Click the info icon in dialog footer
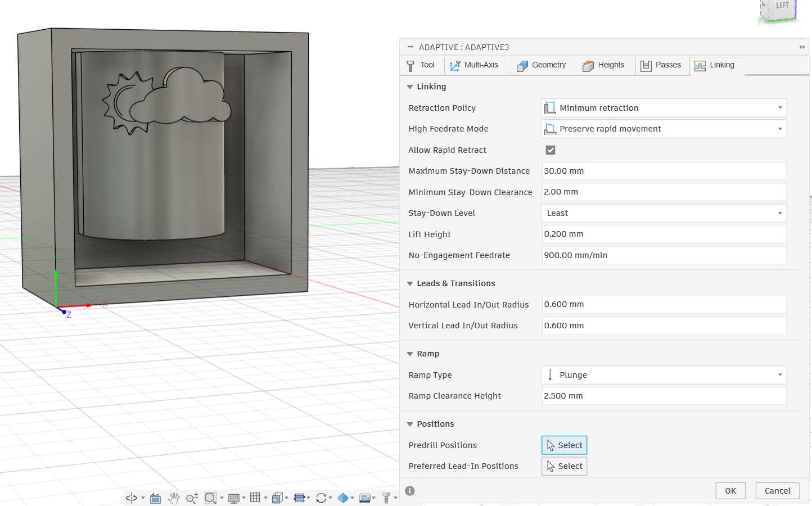This screenshot has width=812, height=506. tap(410, 491)
